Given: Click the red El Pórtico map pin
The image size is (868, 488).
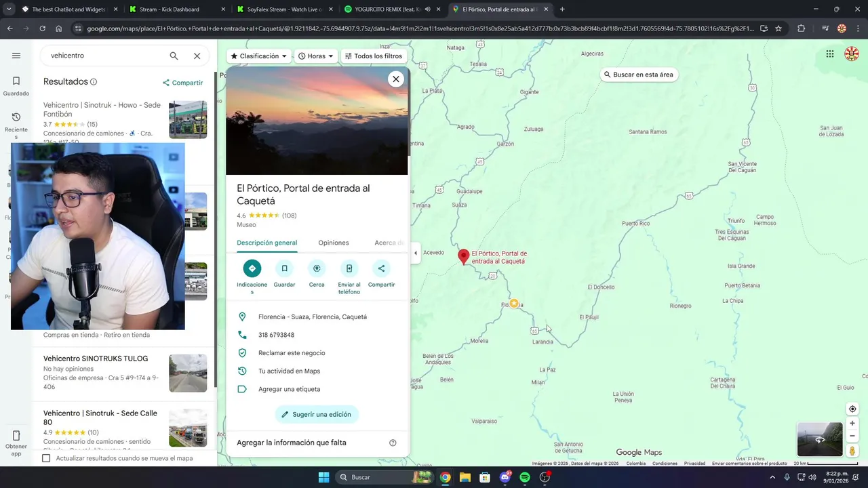Looking at the screenshot, I should [464, 257].
